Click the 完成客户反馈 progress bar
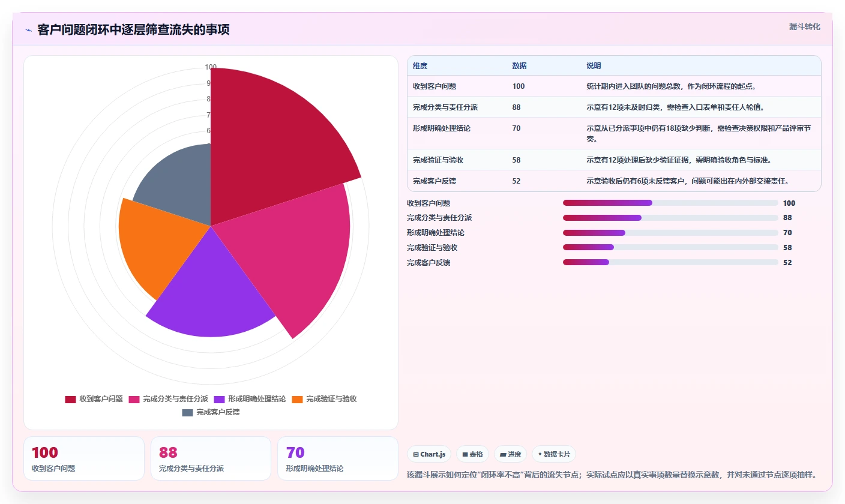The height and width of the screenshot is (504, 845). [x=670, y=262]
